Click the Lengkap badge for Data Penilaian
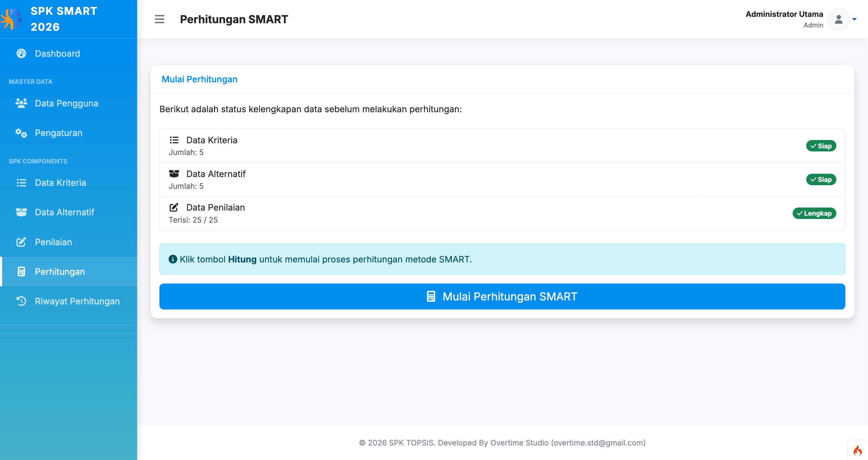The image size is (868, 460). [814, 214]
